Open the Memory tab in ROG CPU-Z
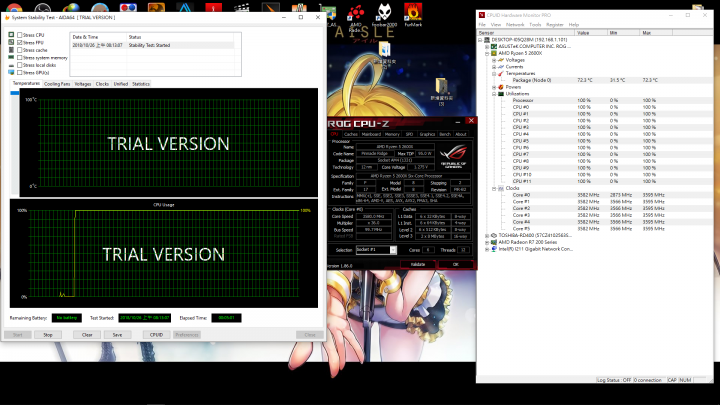 coord(392,134)
